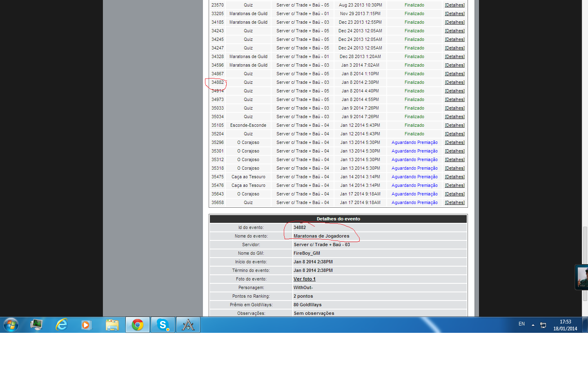Open the compass-shaped app on the taskbar
This screenshot has width=588, height=368.
click(x=188, y=325)
